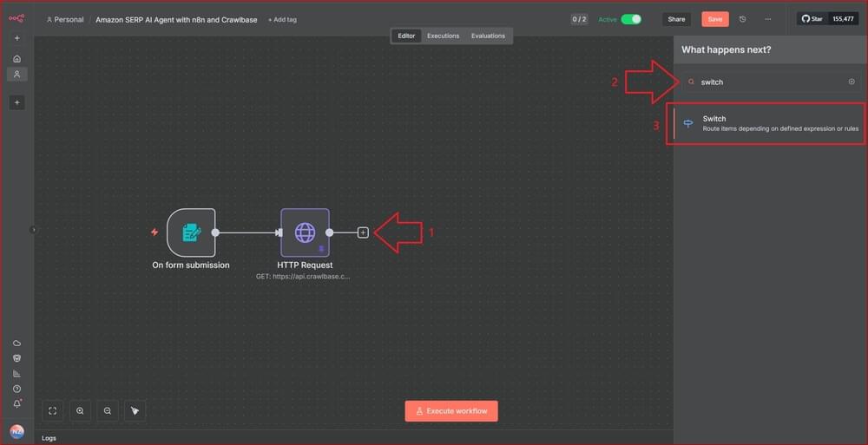Image resolution: width=868 pixels, height=445 pixels.
Task: Click the tidy up workflow icon
Action: click(x=134, y=410)
